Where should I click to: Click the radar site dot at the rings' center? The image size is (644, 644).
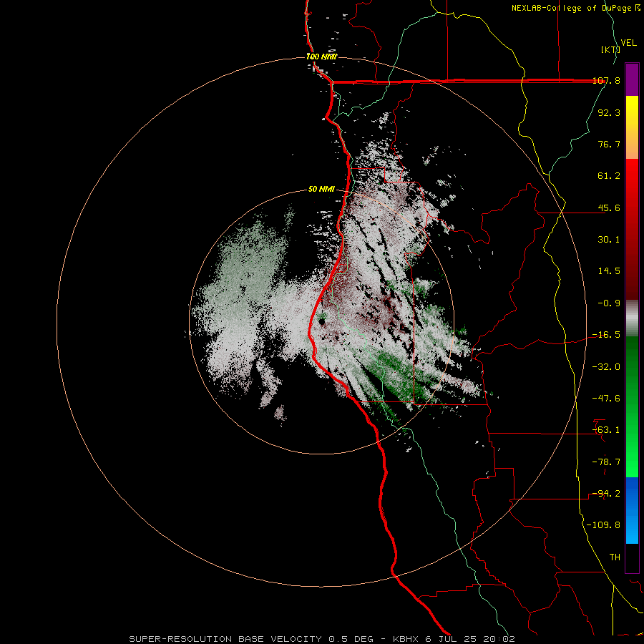(x=321, y=322)
